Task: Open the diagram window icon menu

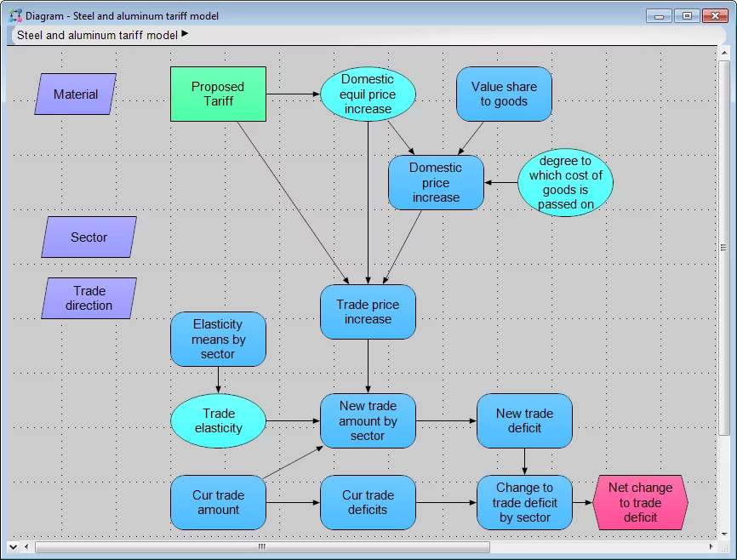Action: pos(15,15)
